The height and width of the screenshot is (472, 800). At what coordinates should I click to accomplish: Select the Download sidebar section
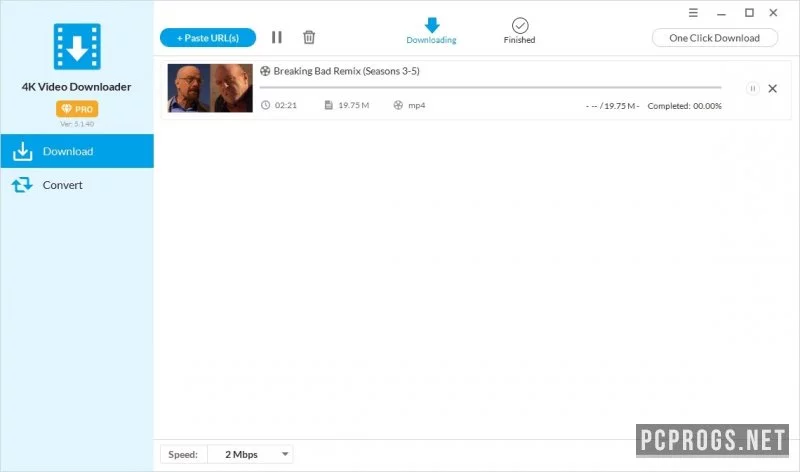[x=77, y=151]
